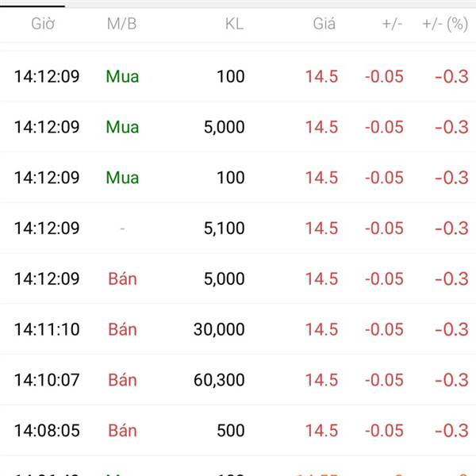Select the 60,300 volume value
476x476 pixels.
tap(219, 380)
